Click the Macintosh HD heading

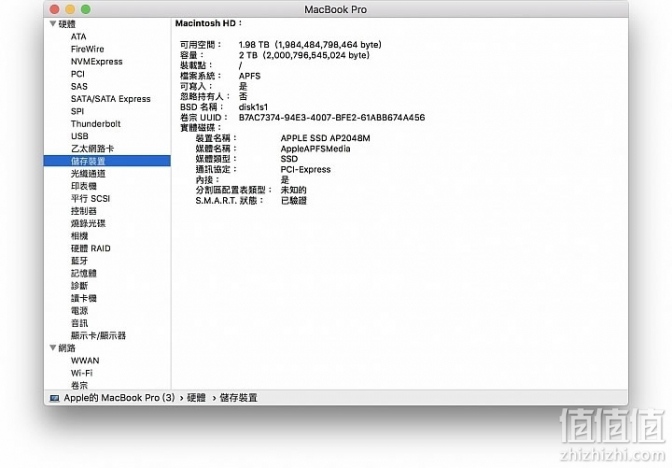(208, 23)
